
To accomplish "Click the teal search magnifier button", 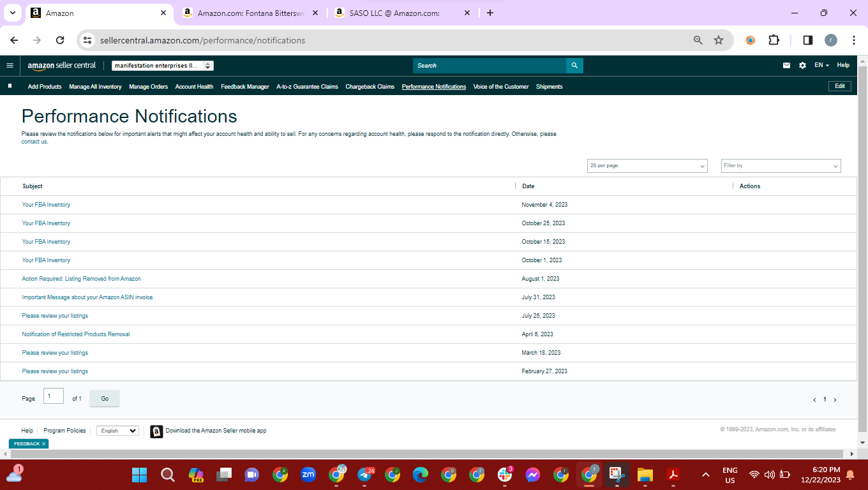I will (574, 66).
